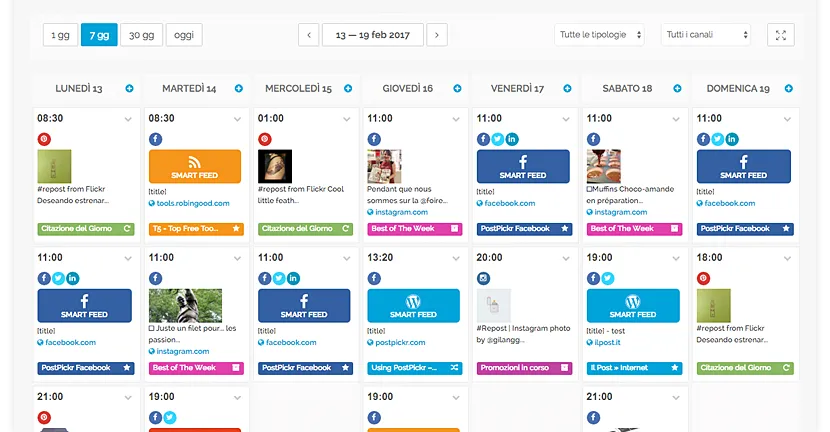Add a post on Domenica 19
This screenshot has width=830, height=432.
(x=789, y=88)
